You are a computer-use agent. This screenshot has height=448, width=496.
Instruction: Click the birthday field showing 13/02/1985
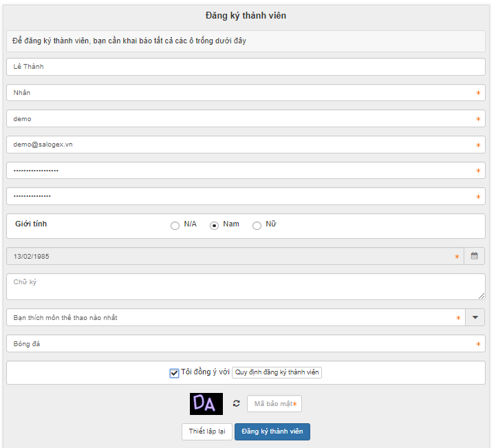pos(234,256)
